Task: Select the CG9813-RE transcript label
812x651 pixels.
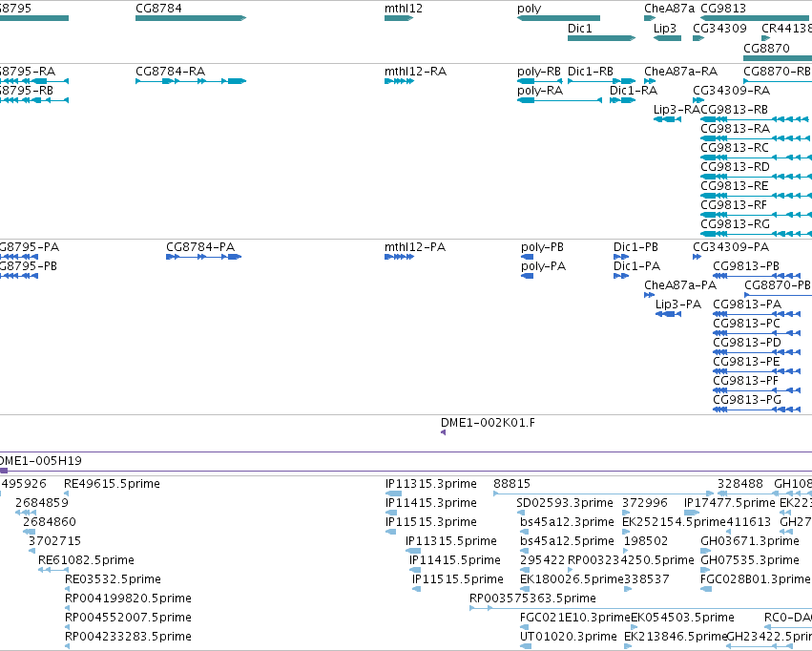Action: tap(735, 186)
